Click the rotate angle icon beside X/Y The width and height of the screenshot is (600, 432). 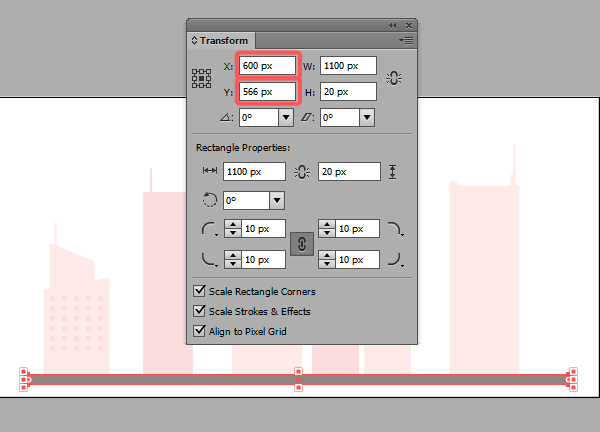click(226, 117)
